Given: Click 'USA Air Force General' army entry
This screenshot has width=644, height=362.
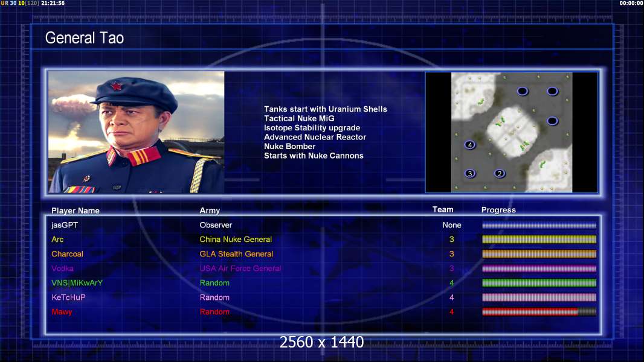Looking at the screenshot, I should click(240, 268).
